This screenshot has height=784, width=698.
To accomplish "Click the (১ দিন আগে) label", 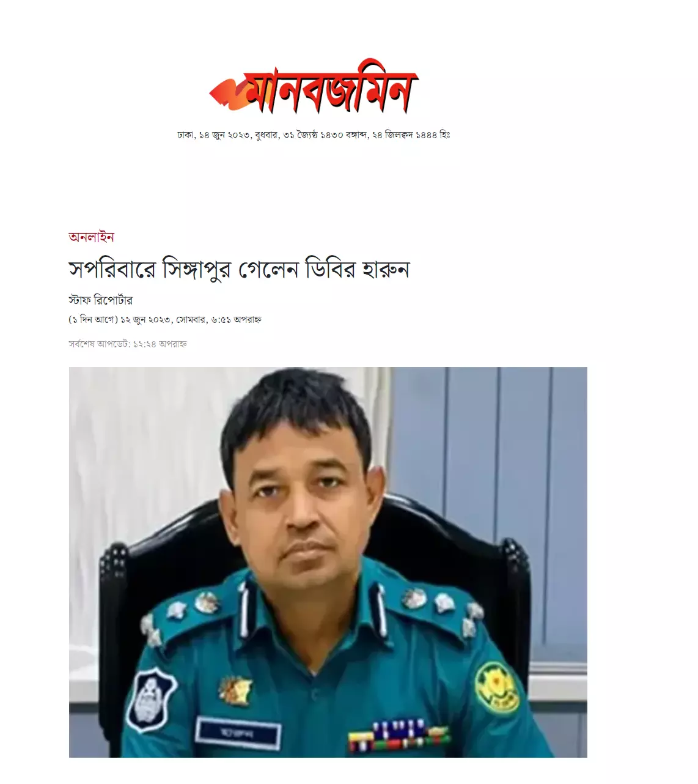I will 93,319.
